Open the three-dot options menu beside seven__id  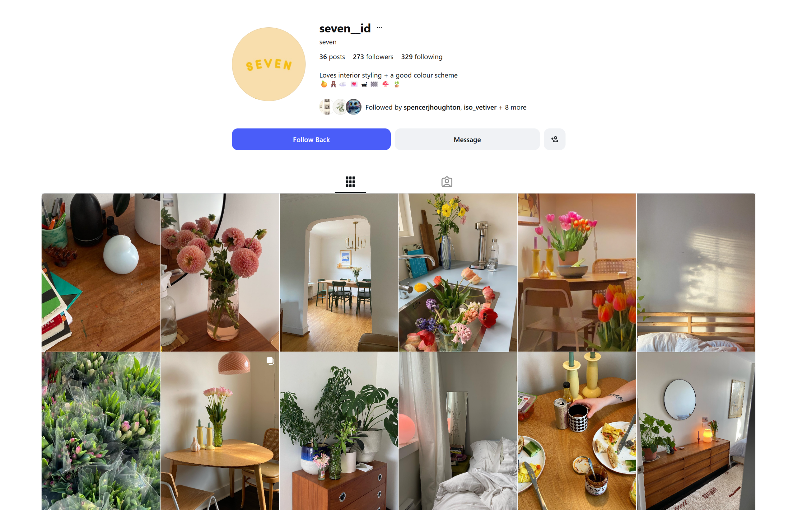pos(379,28)
